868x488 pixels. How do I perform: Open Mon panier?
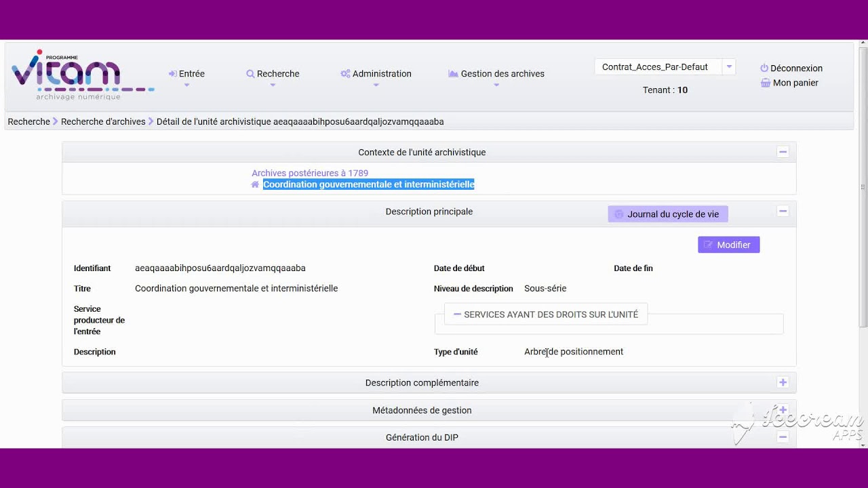[789, 83]
